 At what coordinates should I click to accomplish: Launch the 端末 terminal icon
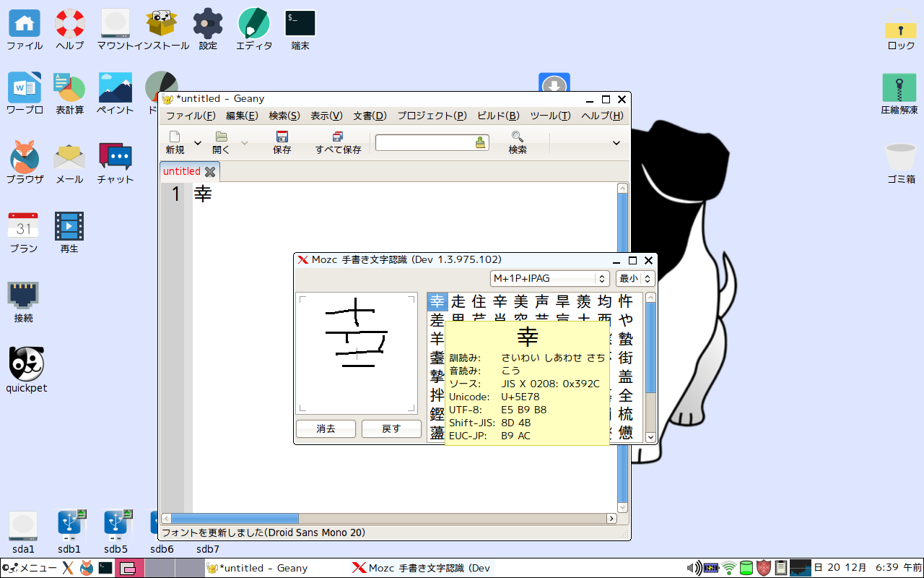(300, 23)
